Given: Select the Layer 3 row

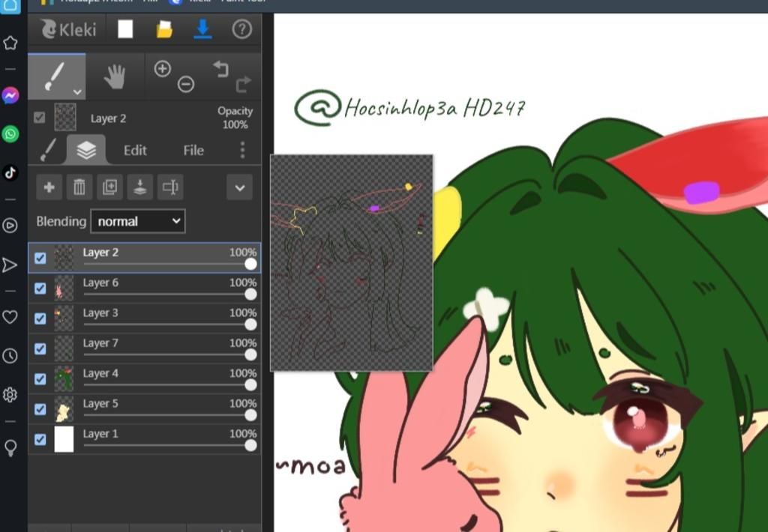Looking at the screenshot, I should click(145, 318).
